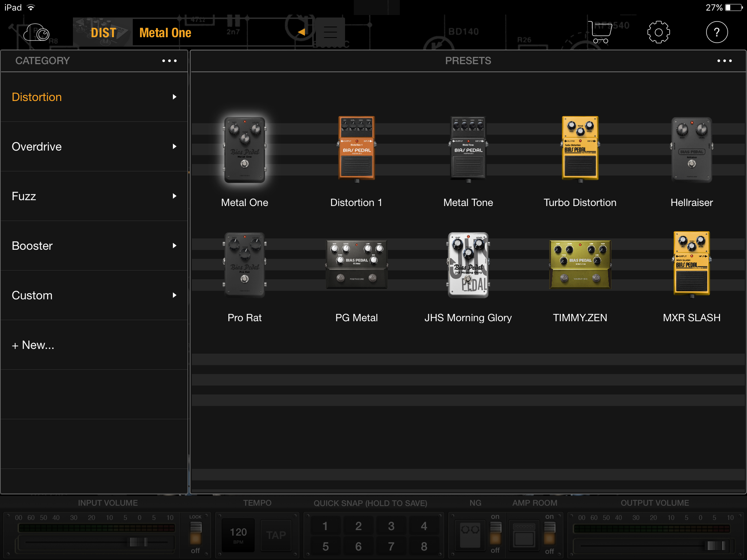Open CATEGORY panel more options dots
Image resolution: width=747 pixels, height=560 pixels.
click(169, 61)
